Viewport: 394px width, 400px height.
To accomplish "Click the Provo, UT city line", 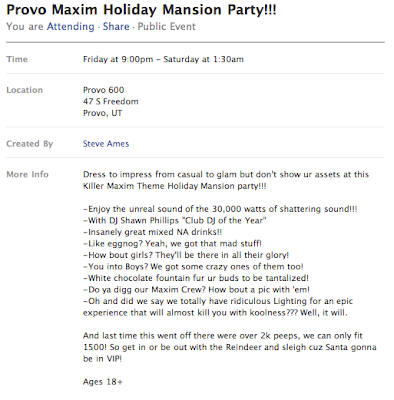I will pyautogui.click(x=102, y=113).
